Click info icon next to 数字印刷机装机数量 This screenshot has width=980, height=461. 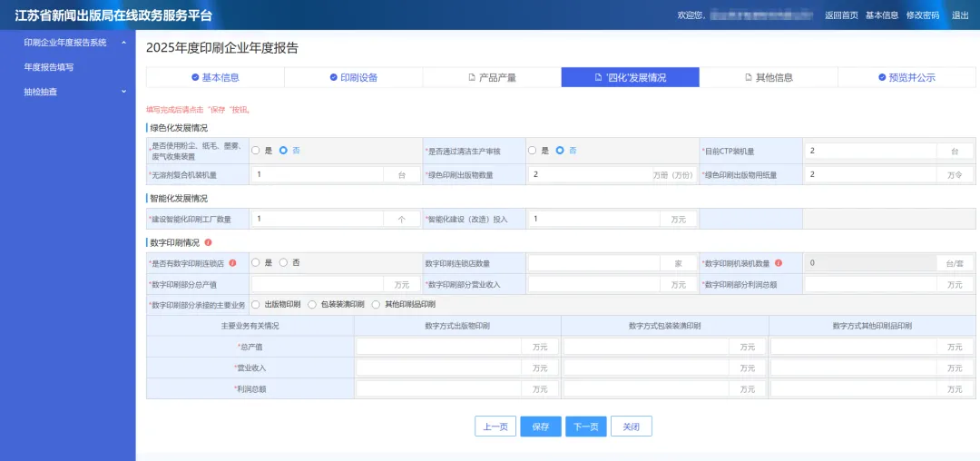point(779,263)
